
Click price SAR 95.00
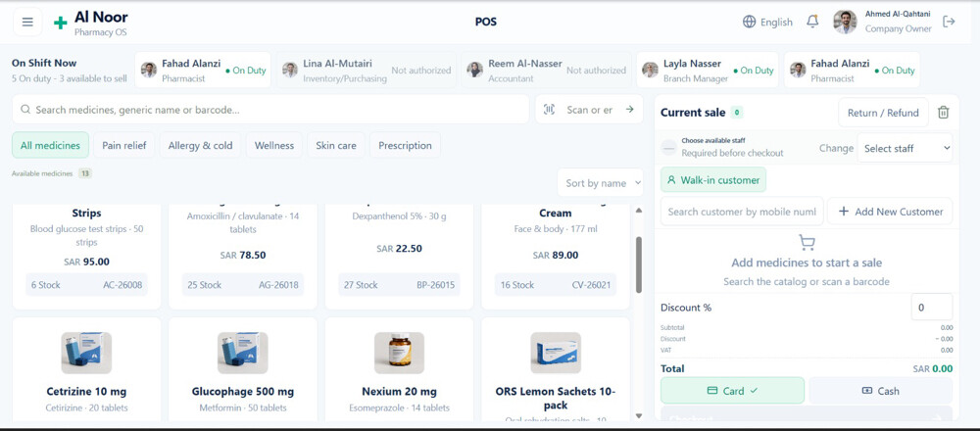point(86,262)
